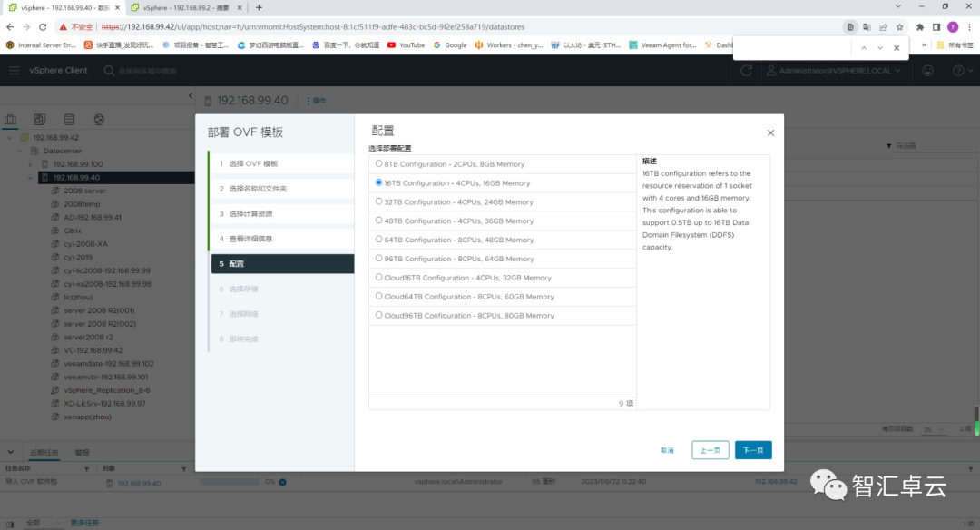The width and height of the screenshot is (980, 530).
Task: Open a new browser tab
Action: click(x=259, y=7)
